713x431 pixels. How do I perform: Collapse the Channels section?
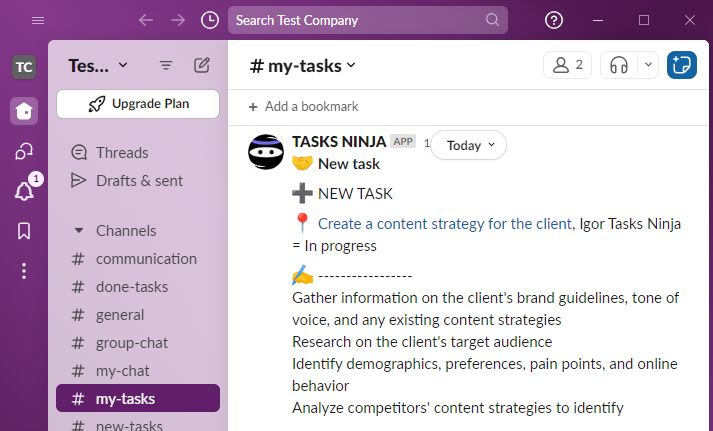click(78, 231)
